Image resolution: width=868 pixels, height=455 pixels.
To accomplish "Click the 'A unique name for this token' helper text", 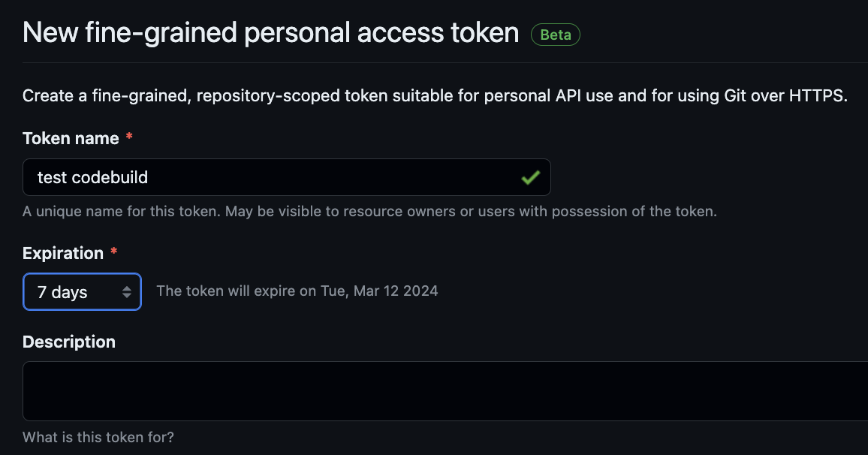I will pyautogui.click(x=369, y=212).
